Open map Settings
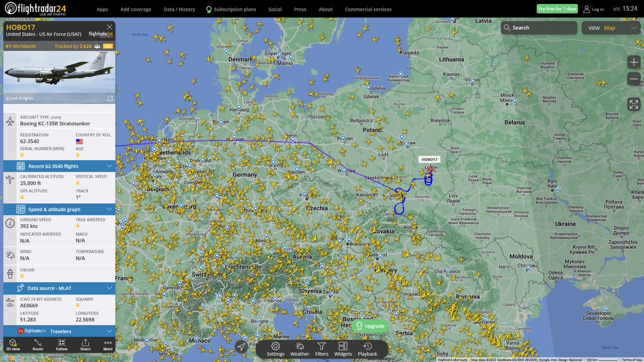 coord(275,349)
